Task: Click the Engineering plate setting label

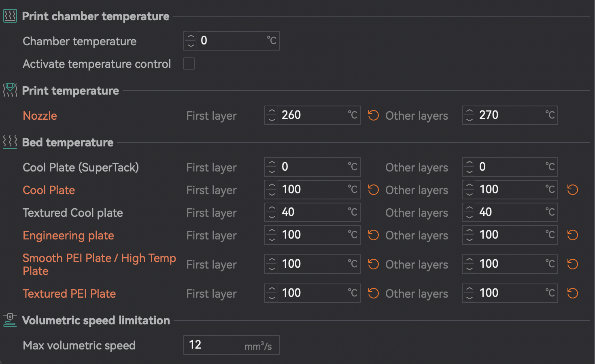Action: tap(68, 235)
